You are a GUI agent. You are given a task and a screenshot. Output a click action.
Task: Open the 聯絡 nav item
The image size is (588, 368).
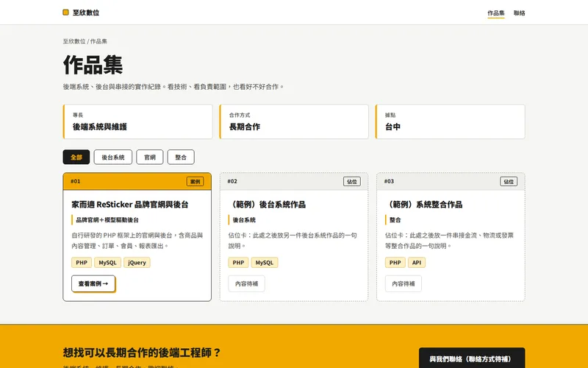(519, 13)
